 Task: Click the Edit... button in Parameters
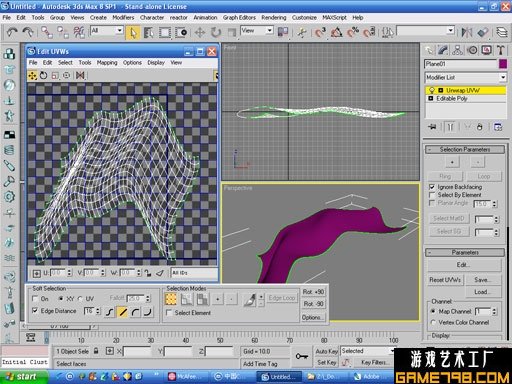(464, 265)
